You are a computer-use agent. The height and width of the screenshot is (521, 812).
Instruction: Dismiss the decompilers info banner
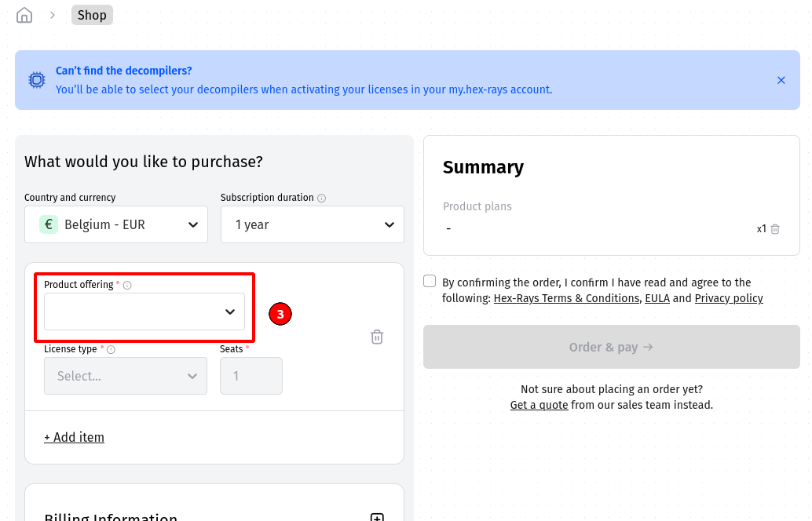click(781, 80)
